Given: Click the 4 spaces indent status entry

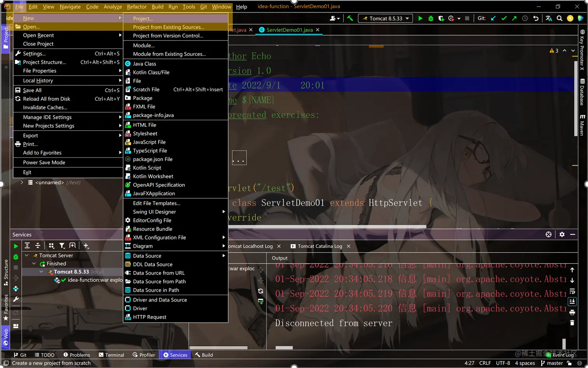Looking at the screenshot, I should point(525,363).
